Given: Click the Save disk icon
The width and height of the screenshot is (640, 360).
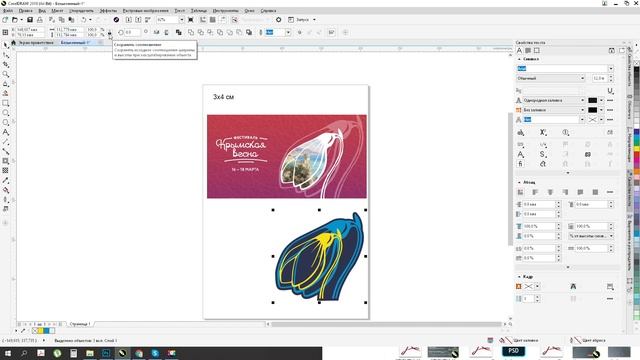Looking at the screenshot, I should click(x=30, y=20).
